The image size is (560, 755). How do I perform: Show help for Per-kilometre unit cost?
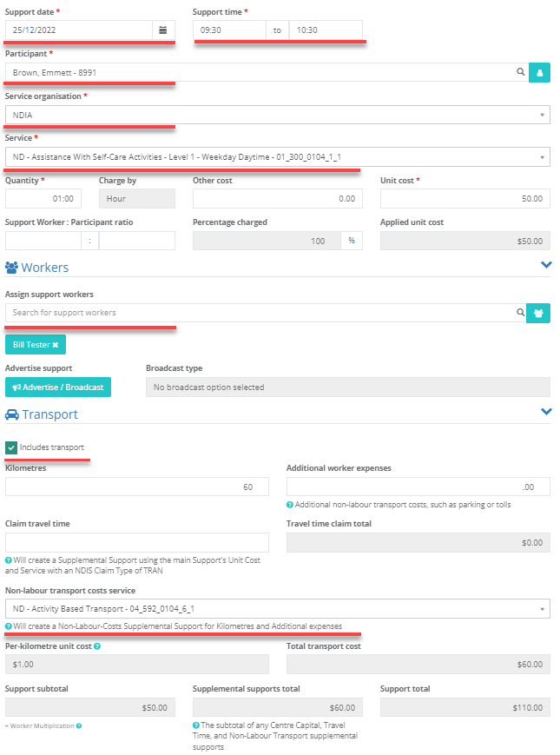tap(97, 646)
